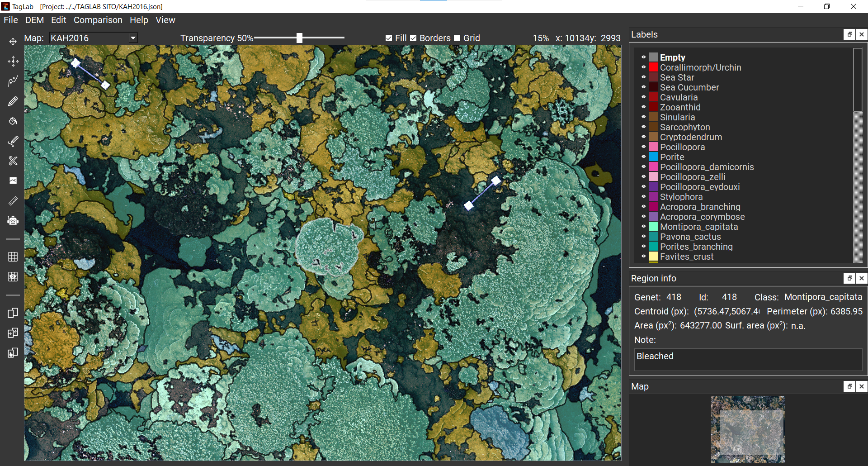
Task: Undock the Region info panel
Action: coord(849,279)
